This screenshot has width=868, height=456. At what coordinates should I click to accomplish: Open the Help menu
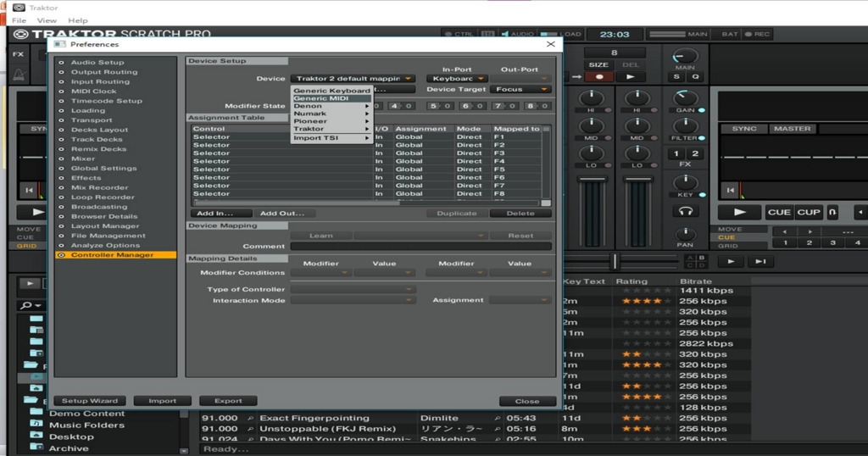click(77, 20)
